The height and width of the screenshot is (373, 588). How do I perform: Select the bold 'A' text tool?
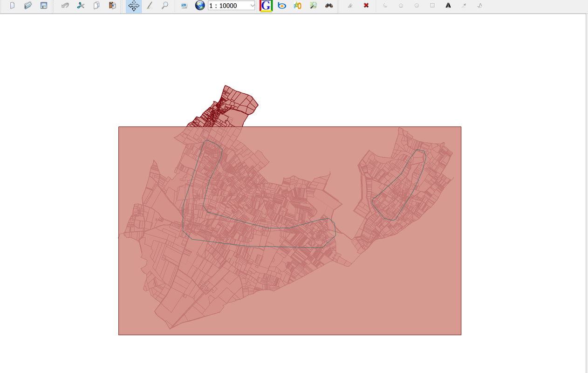[448, 6]
